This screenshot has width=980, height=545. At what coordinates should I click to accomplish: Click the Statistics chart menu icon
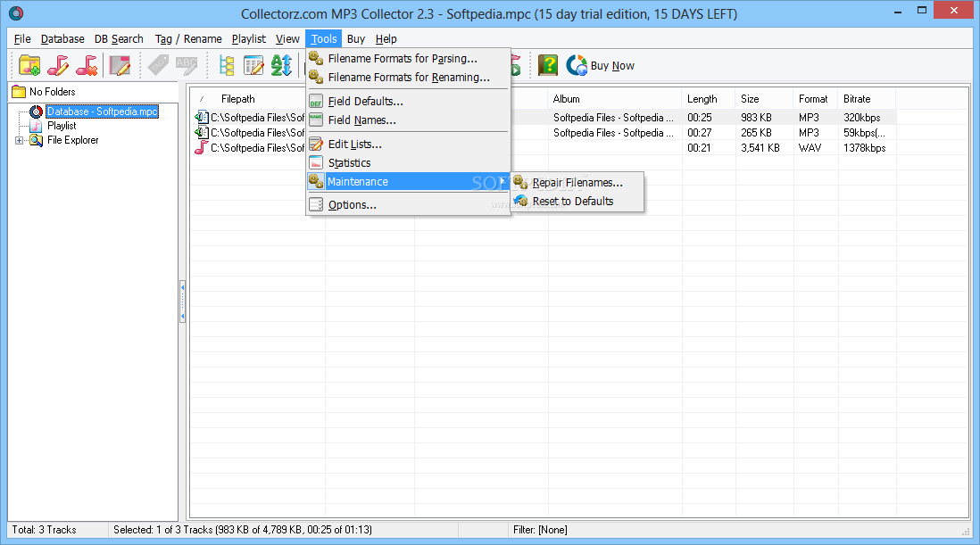tap(316, 163)
